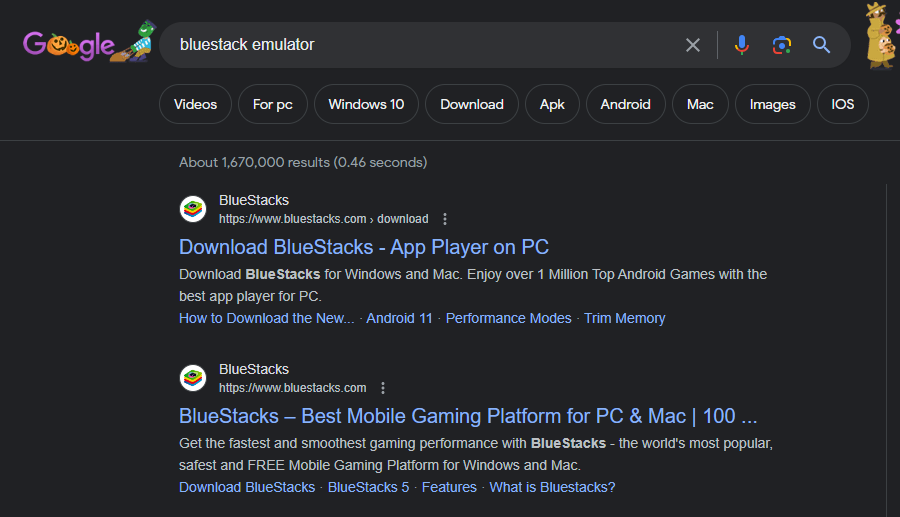
Task: Open three-dot menu beside second bluestacks.com URL
Action: click(383, 388)
